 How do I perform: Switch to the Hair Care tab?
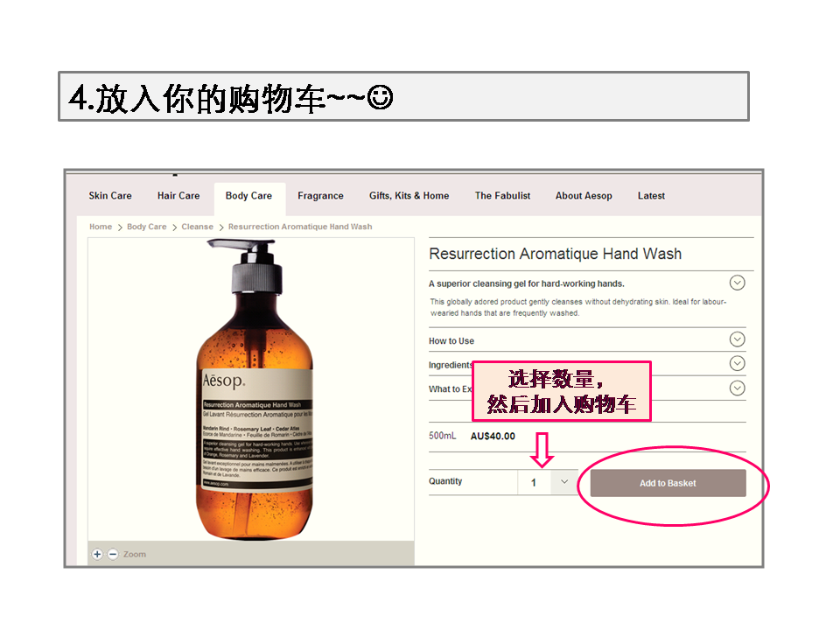pos(178,196)
